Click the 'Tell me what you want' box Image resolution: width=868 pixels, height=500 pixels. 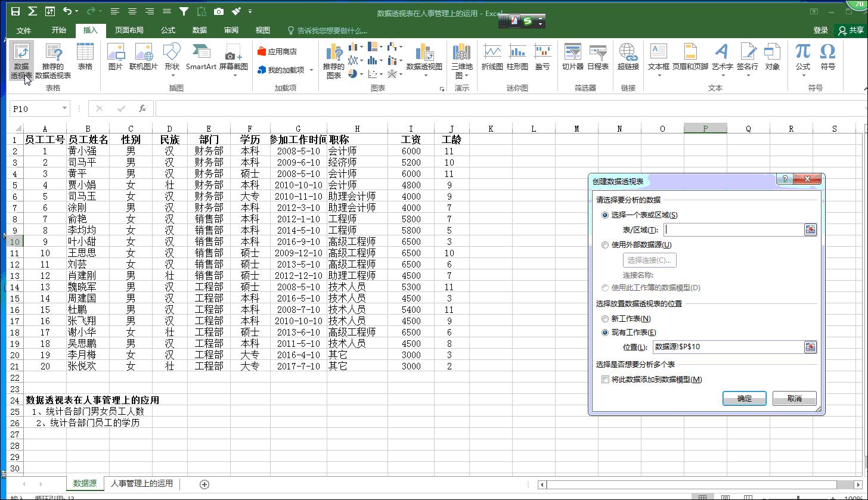(327, 30)
